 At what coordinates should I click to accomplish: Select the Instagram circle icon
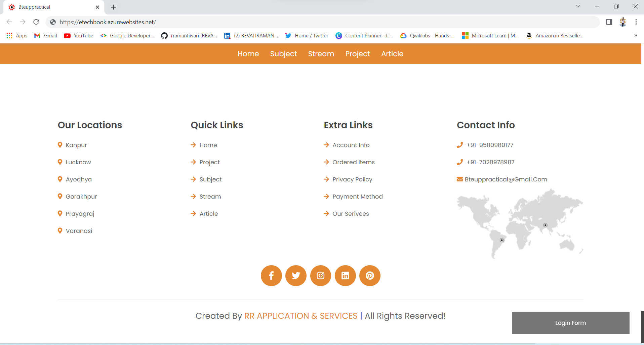320,275
